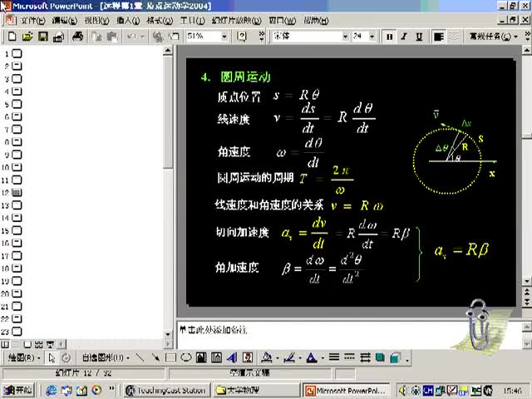
Task: Select the Rectangle drawing tool
Action: [x=170, y=357]
